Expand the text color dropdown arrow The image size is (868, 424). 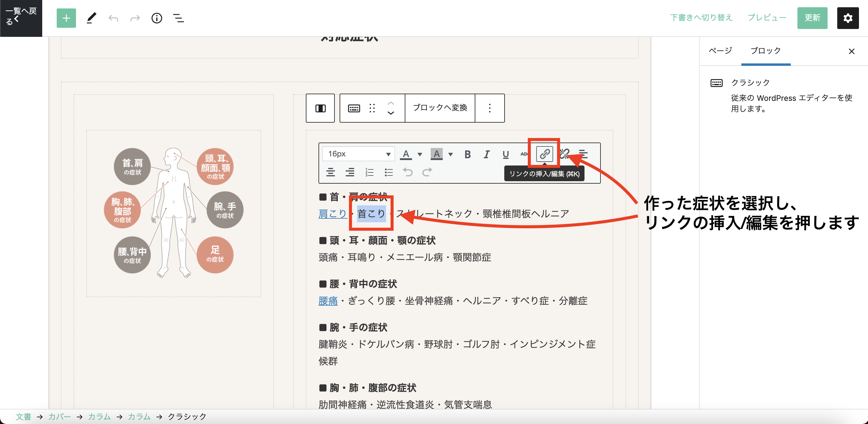420,154
